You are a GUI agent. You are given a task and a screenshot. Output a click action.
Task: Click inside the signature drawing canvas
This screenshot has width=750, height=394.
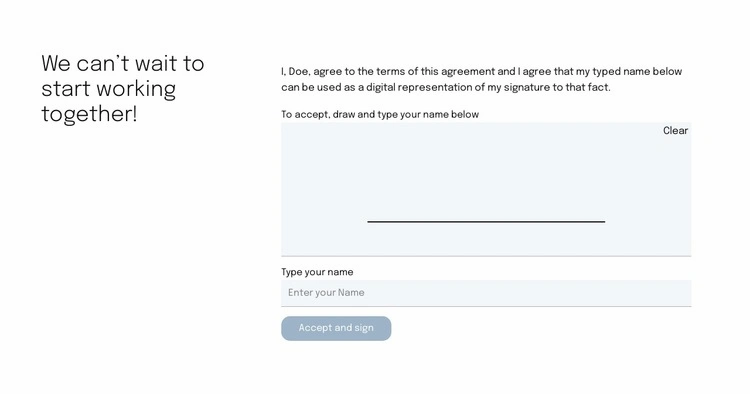click(486, 189)
